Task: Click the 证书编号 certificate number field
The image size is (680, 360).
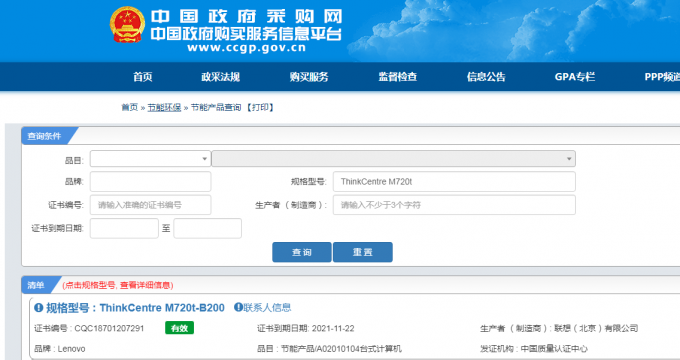Action: (150, 205)
